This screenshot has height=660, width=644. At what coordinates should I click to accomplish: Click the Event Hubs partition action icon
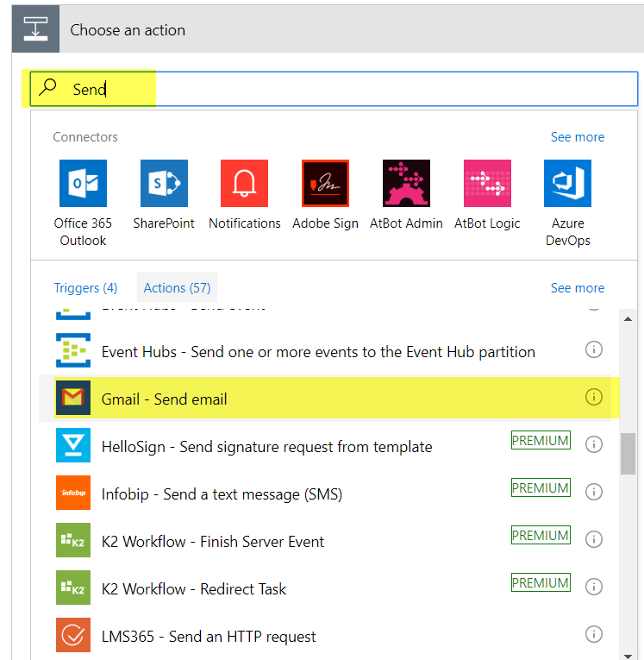pyautogui.click(x=73, y=350)
